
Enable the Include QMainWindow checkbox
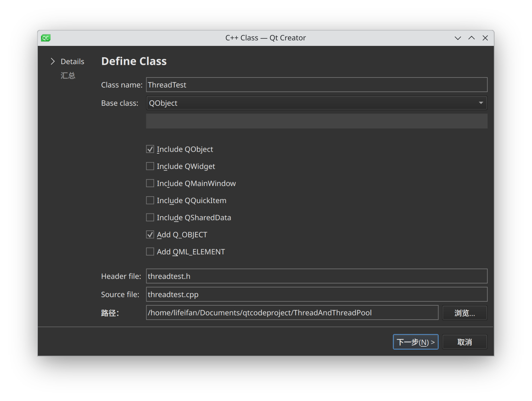pos(150,183)
